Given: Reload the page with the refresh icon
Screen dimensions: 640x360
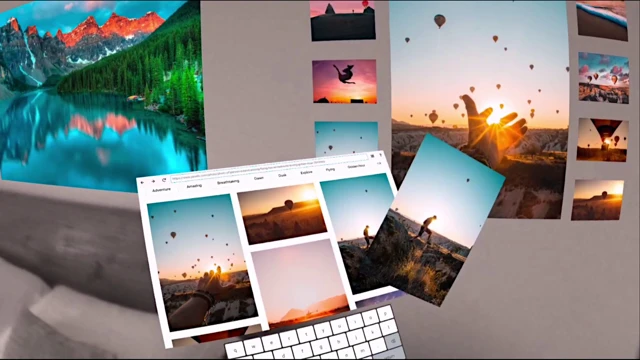Looking at the screenshot, I should pyautogui.click(x=164, y=180).
